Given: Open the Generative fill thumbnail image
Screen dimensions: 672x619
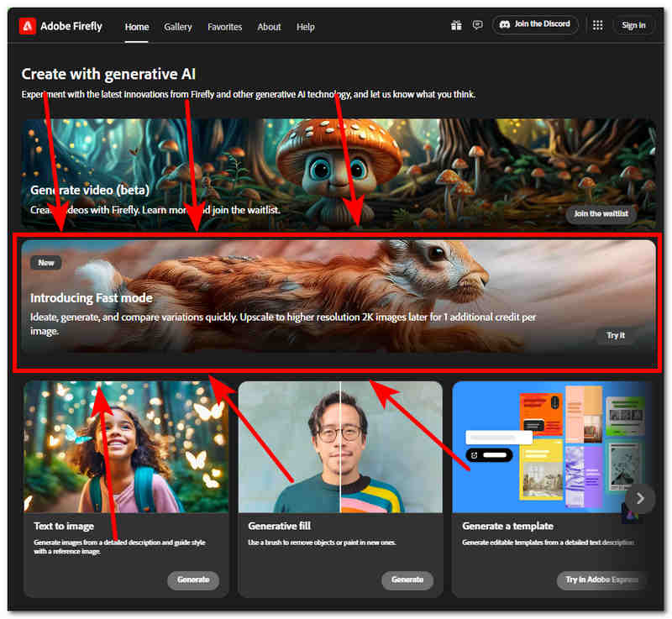Looking at the screenshot, I should point(340,447).
